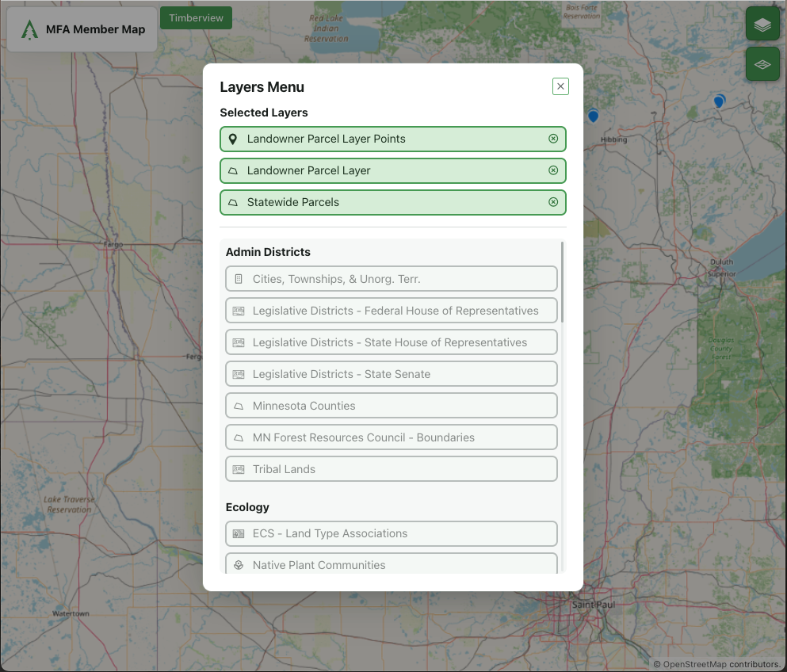Click the Watertown label on the map

pos(71,613)
